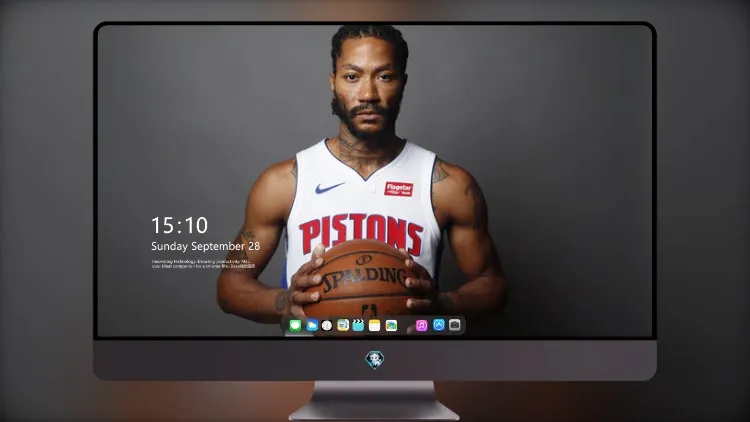Open the blue App Store icon

[439, 325]
